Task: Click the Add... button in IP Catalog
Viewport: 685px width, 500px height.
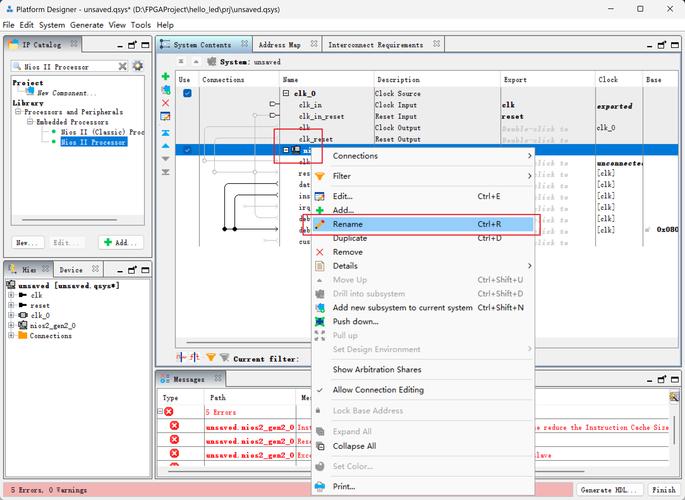Action: tap(121, 242)
